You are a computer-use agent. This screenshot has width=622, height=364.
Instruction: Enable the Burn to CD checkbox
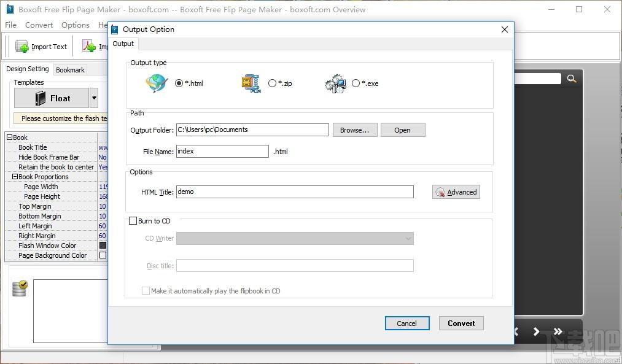coord(133,221)
